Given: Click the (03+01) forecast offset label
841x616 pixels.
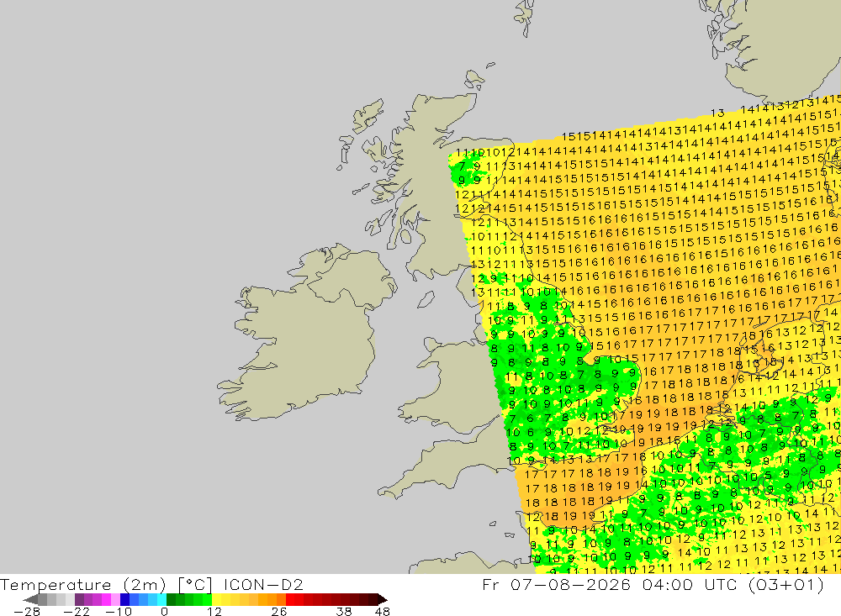Looking at the screenshot, I should click(785, 584).
